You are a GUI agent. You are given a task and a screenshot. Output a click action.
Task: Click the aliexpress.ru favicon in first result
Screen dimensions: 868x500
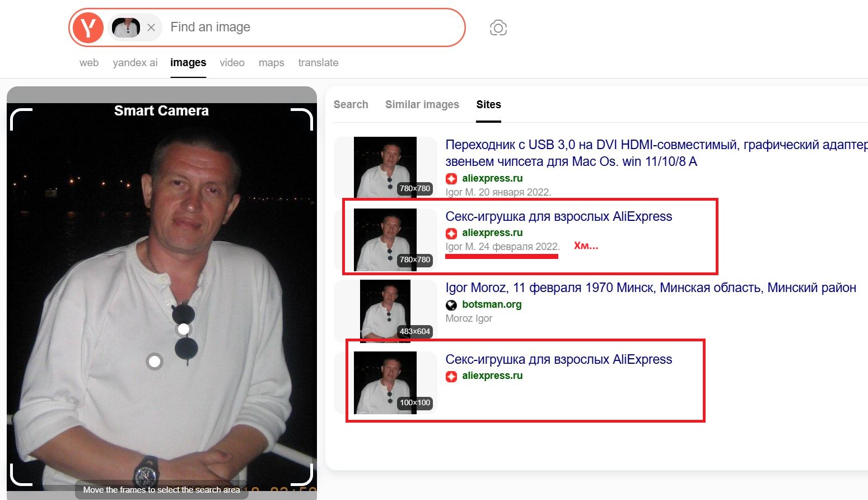tap(451, 179)
